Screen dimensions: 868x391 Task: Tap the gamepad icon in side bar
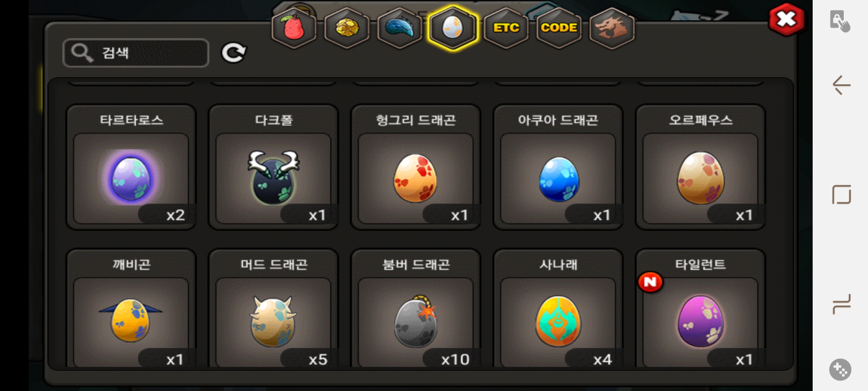pos(840,370)
